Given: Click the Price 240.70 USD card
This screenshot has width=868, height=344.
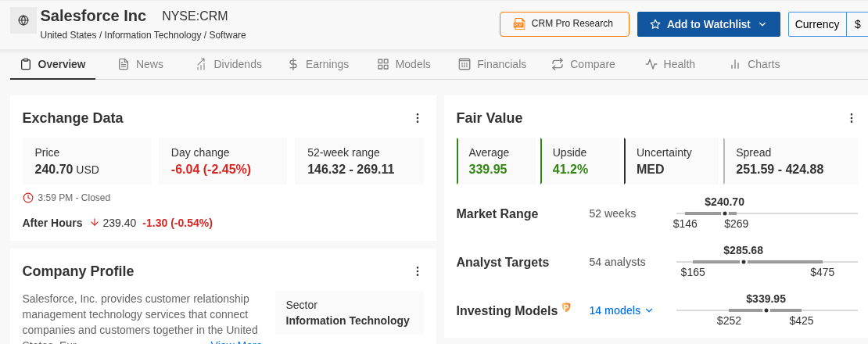Looking at the screenshot, I should click(86, 161).
